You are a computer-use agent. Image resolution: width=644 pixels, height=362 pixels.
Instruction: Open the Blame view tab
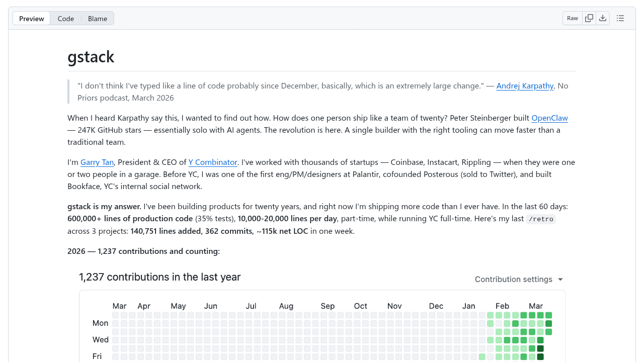pyautogui.click(x=98, y=19)
